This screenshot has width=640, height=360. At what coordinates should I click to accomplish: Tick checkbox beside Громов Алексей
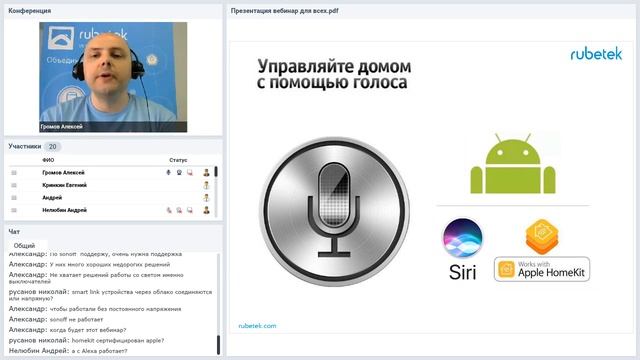coord(14,173)
